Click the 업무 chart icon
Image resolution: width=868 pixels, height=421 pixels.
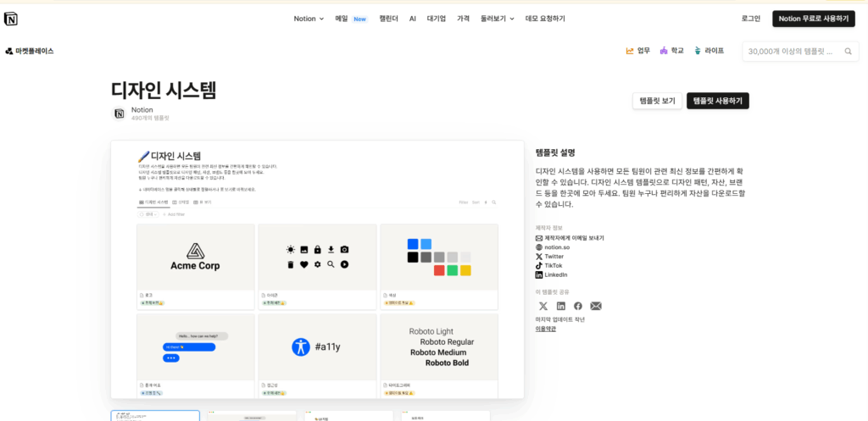pyautogui.click(x=630, y=51)
